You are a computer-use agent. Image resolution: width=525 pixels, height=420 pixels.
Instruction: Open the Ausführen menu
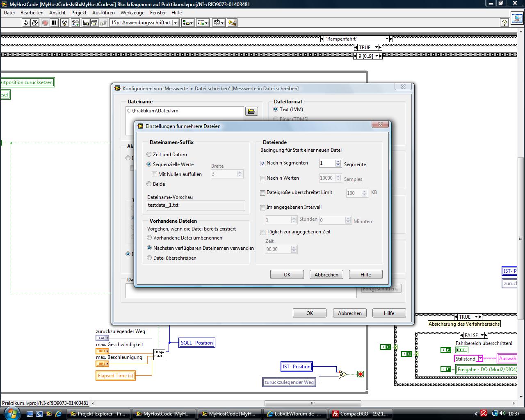click(x=103, y=13)
